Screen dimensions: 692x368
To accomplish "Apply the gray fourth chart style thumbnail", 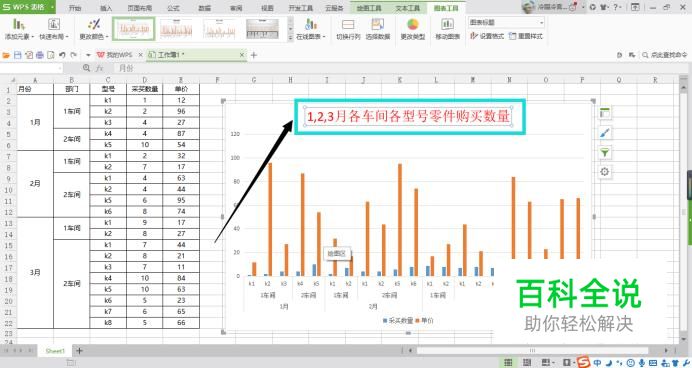I will (x=263, y=29).
